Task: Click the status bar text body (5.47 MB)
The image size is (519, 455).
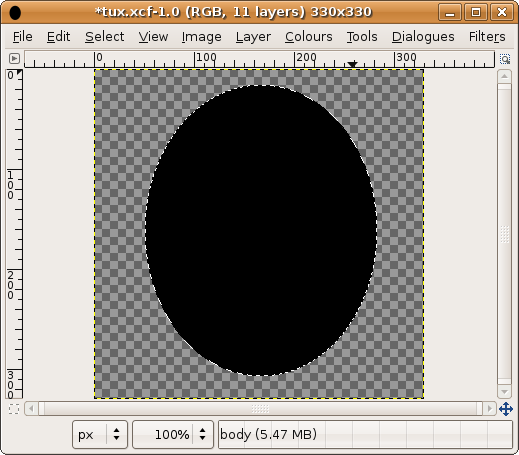Action: 268,434
